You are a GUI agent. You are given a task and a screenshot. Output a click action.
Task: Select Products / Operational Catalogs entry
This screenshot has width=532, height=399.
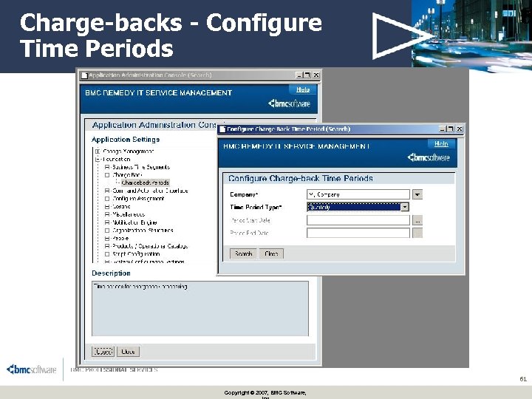150,246
